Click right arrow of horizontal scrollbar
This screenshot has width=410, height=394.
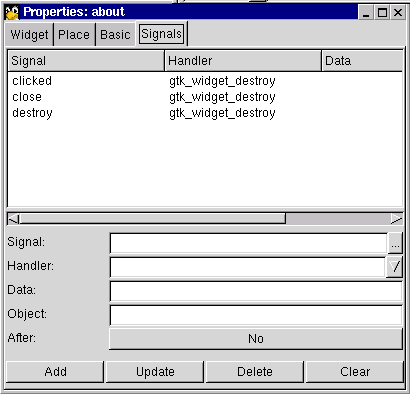(397, 219)
